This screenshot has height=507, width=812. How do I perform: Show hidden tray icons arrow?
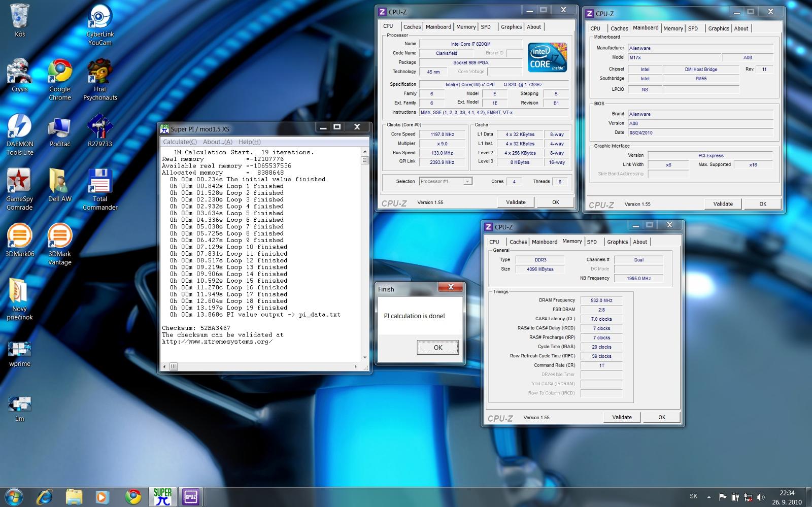coord(709,497)
